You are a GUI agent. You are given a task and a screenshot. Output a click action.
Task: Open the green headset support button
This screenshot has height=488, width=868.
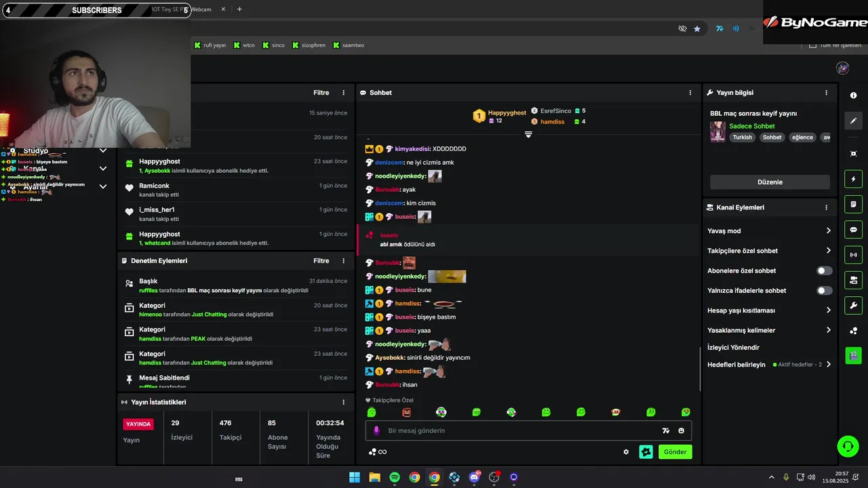[x=848, y=446]
